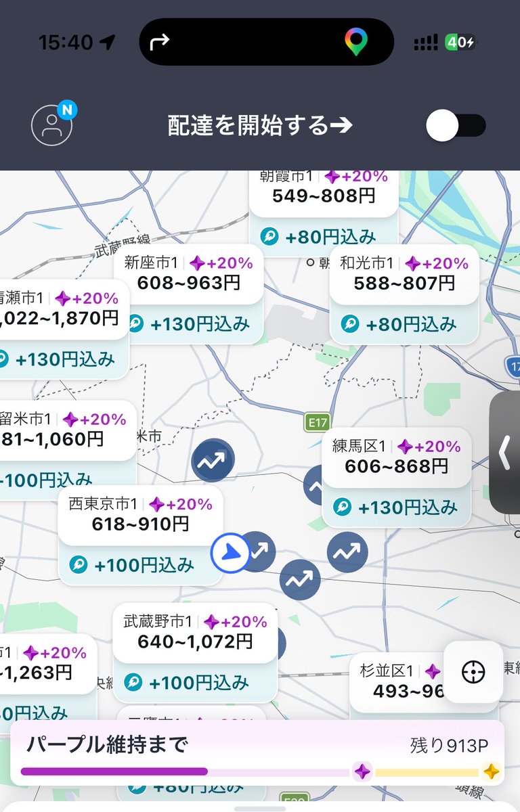Tap the E17 expressway marker on map

coord(317,423)
